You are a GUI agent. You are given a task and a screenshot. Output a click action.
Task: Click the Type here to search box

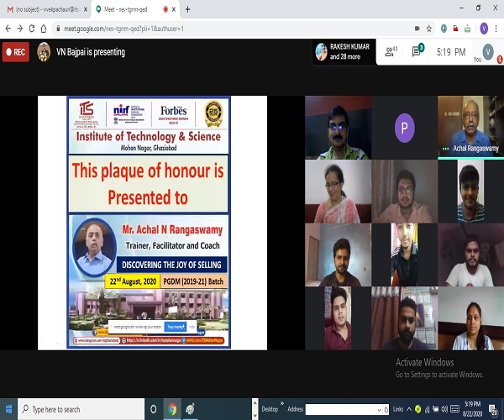[81, 409]
